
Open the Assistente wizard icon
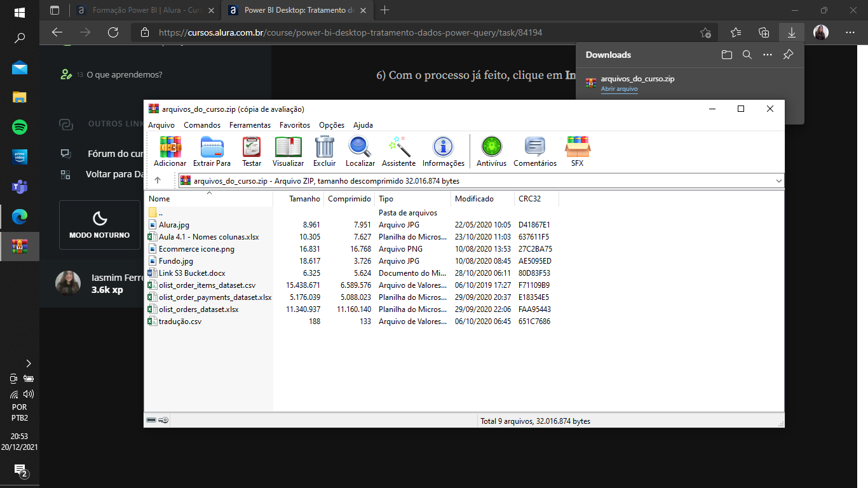click(399, 152)
